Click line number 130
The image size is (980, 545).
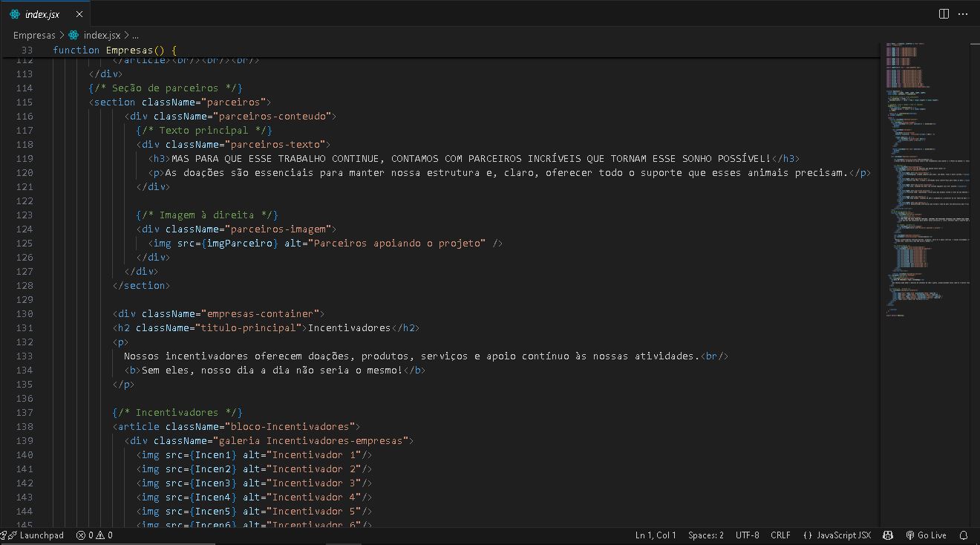[x=24, y=313]
